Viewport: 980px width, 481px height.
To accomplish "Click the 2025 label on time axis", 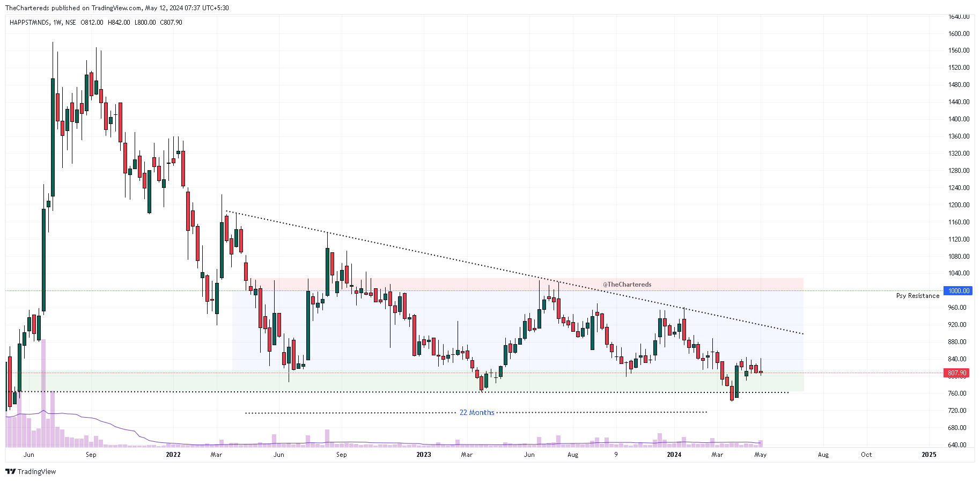I will 929,455.
